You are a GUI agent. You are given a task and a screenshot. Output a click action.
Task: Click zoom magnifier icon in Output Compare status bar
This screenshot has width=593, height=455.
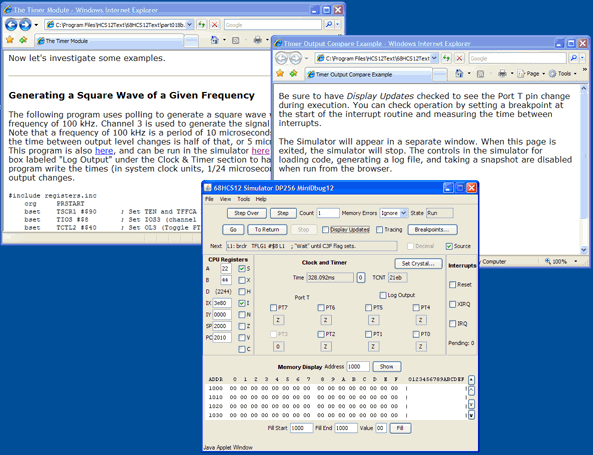(x=548, y=261)
